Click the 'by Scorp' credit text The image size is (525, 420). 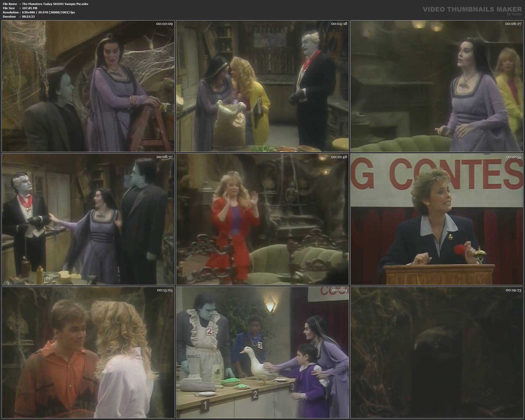(x=514, y=14)
